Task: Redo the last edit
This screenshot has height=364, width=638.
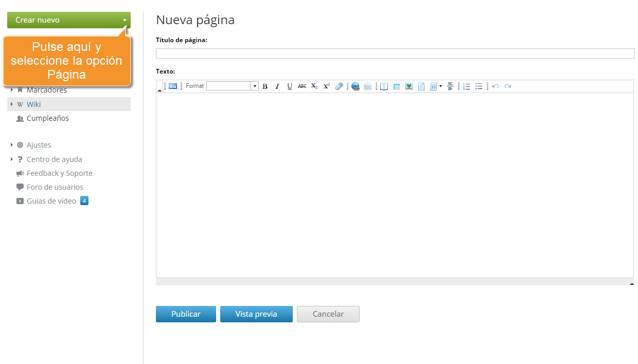Action: [508, 86]
